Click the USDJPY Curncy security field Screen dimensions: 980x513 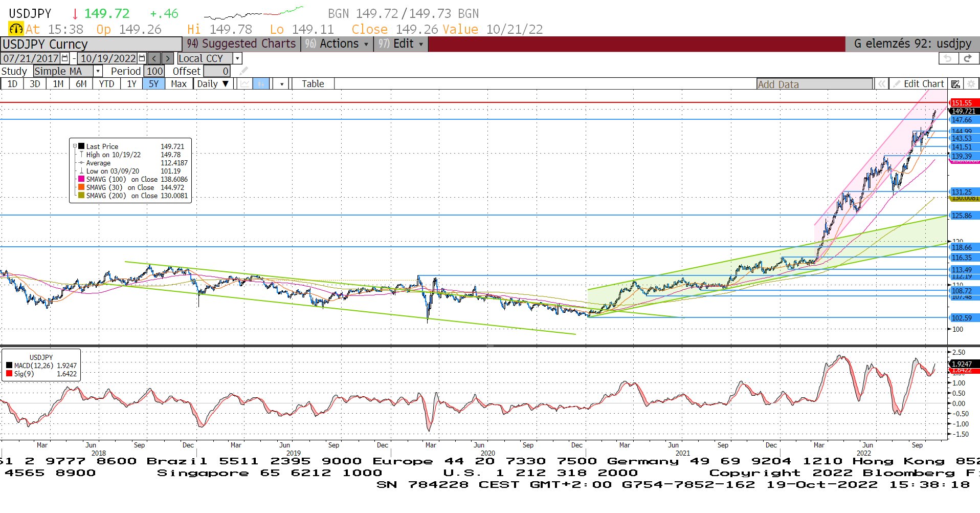coord(91,44)
